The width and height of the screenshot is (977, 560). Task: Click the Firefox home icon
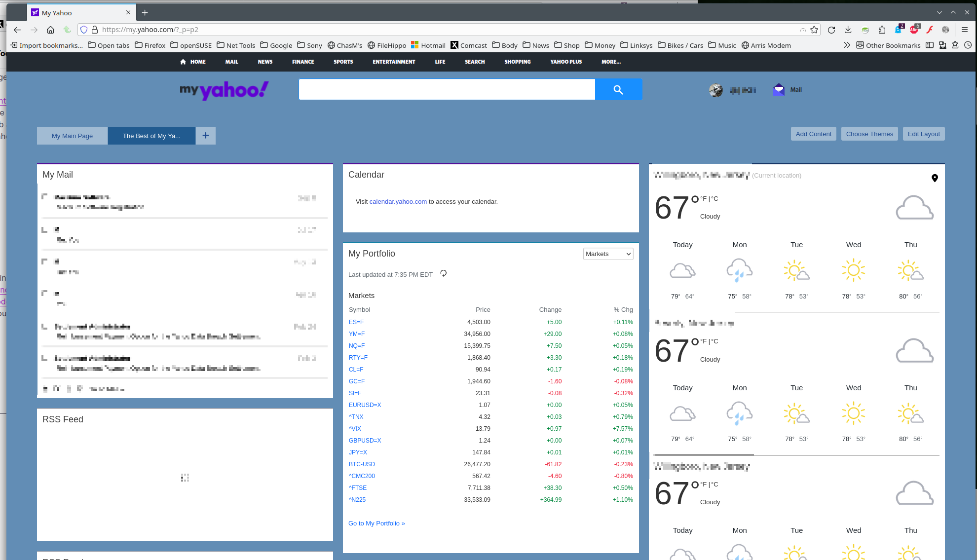click(50, 30)
